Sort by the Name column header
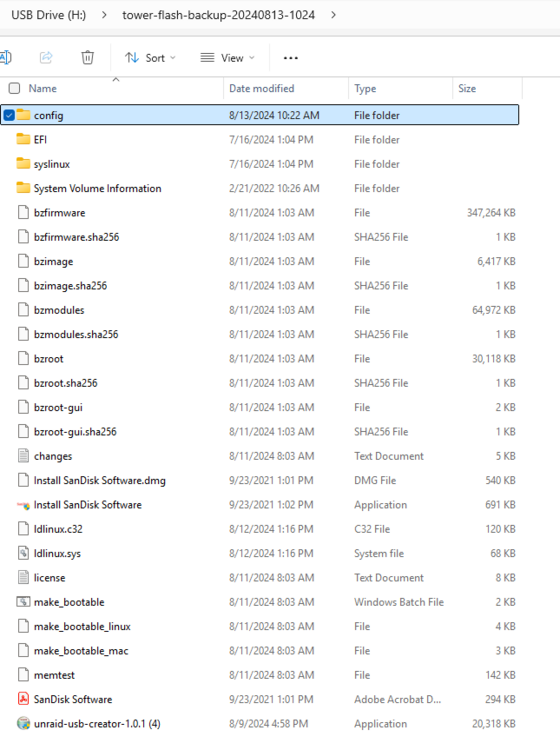 (x=43, y=88)
